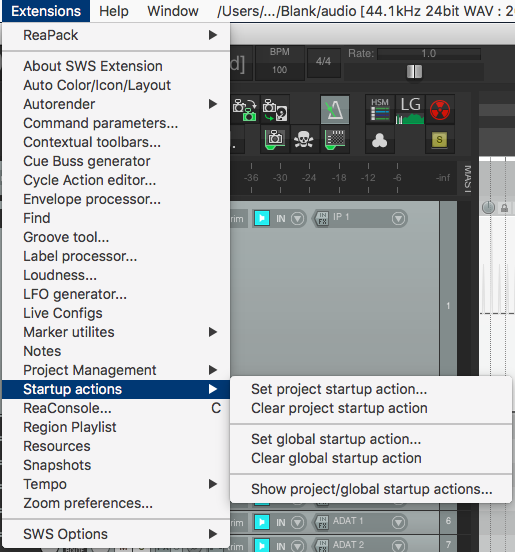
Task: Click the red radiation hazard icon
Action: pos(440,109)
